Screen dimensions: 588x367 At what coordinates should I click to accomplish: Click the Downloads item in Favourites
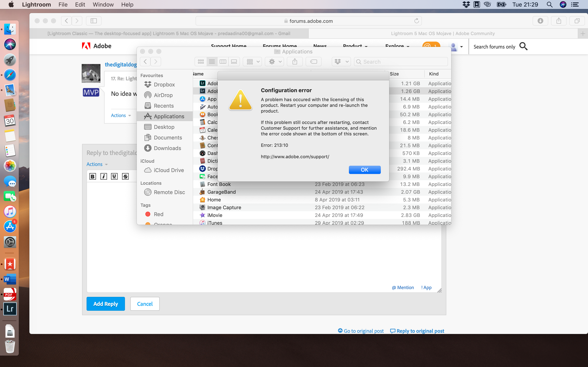168,148
